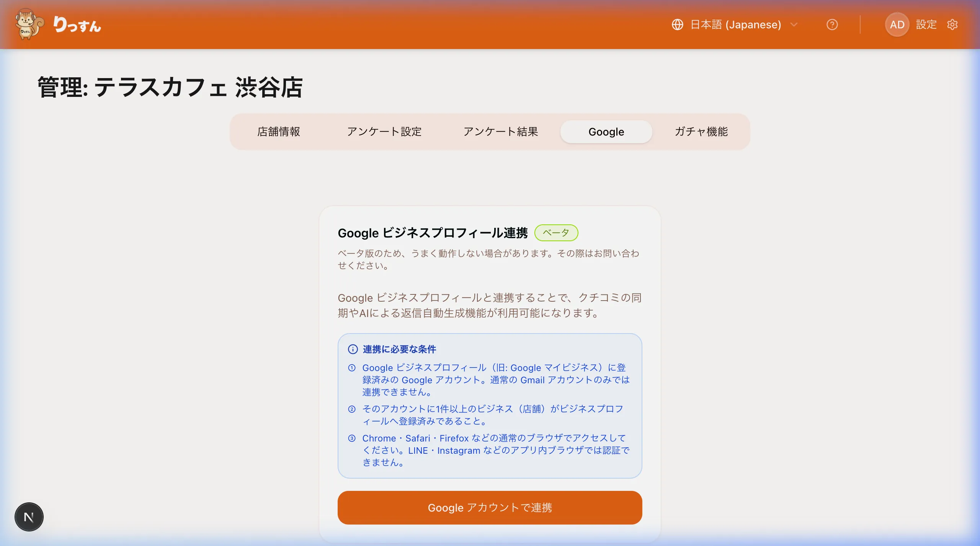Image resolution: width=980 pixels, height=546 pixels.
Task: Click the Gmail アカウント condition text
Action: point(496,380)
